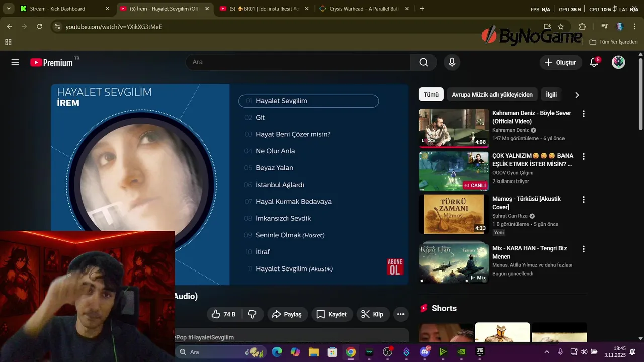
Task: View site information icon in address bar
Action: 57,27
